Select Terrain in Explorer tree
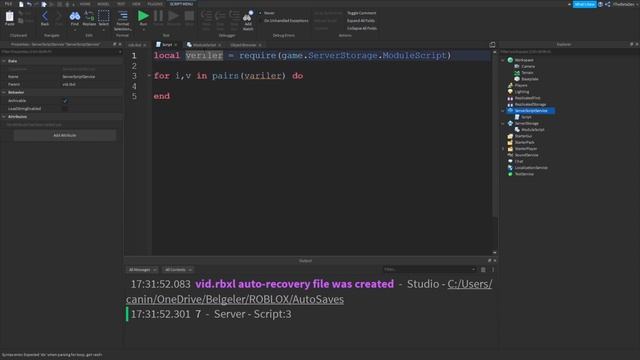The image size is (640, 360). (527, 73)
